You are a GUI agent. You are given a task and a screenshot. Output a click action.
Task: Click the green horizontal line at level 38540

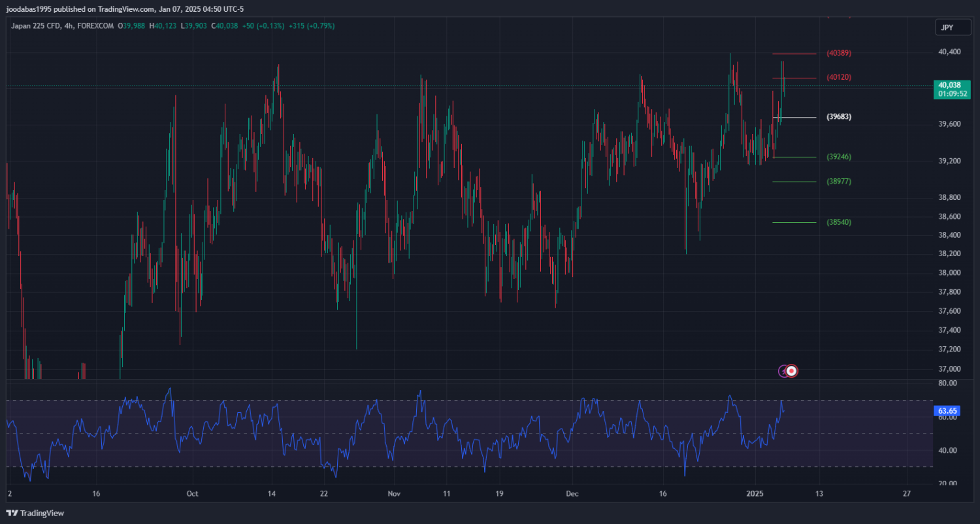794,223
